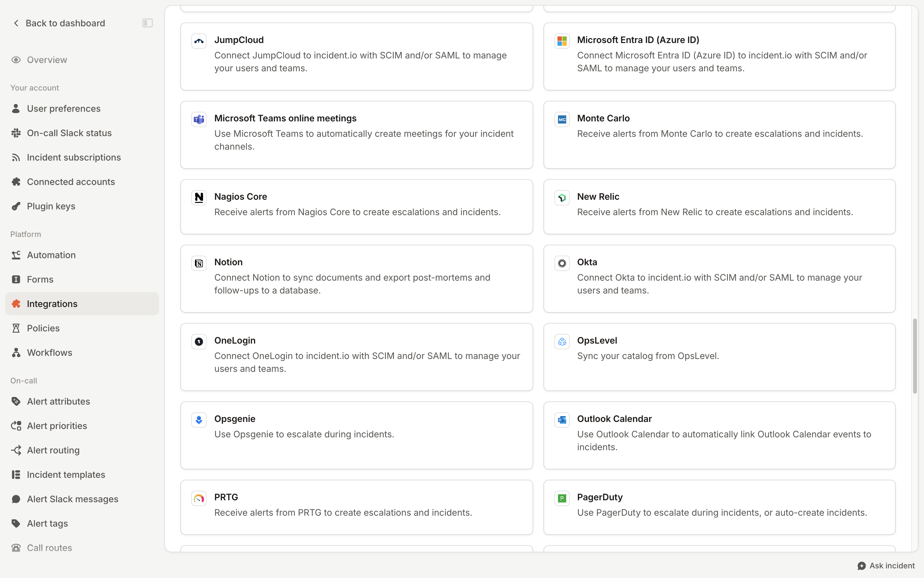This screenshot has height=578, width=924.
Task: Open Alert Slack messages settings
Action: [x=82, y=499]
